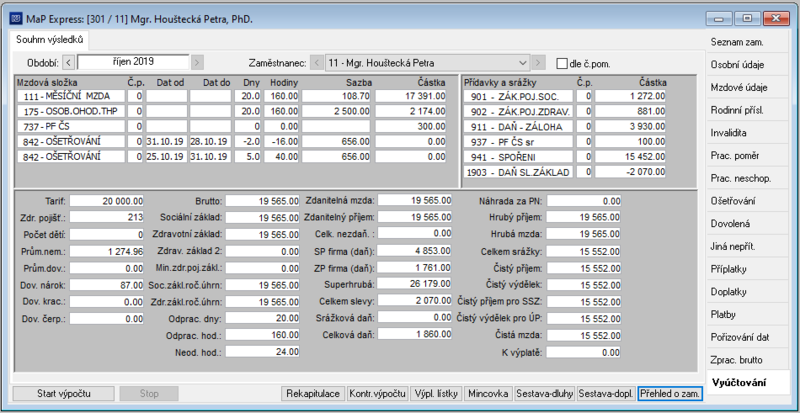The image size is (800, 413).
Task: Open Příplatky side tab
Action: tap(748, 269)
